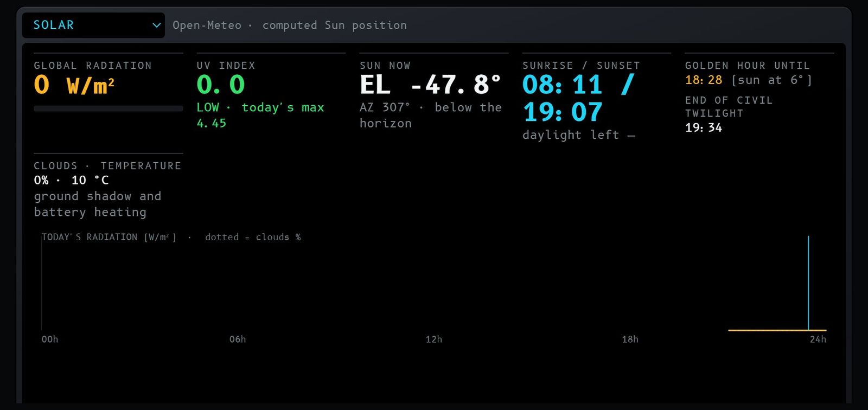
Task: Click the SUN NOW heading
Action: (x=385, y=66)
